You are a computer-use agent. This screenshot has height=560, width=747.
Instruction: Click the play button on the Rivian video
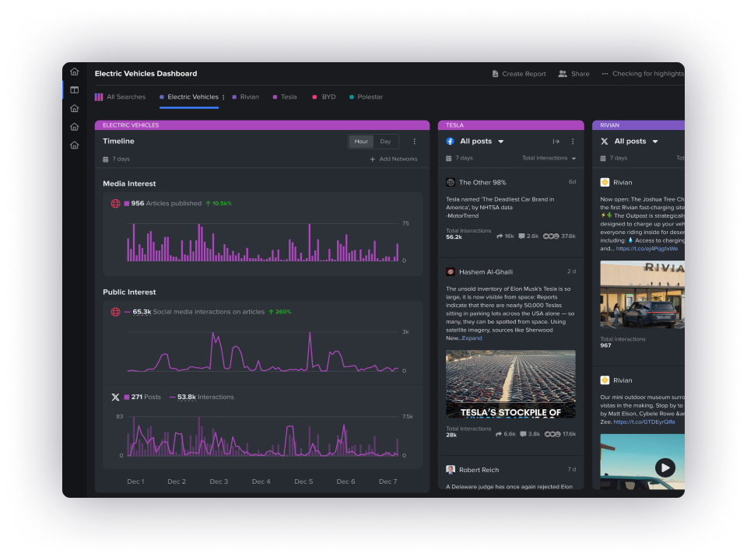[664, 467]
